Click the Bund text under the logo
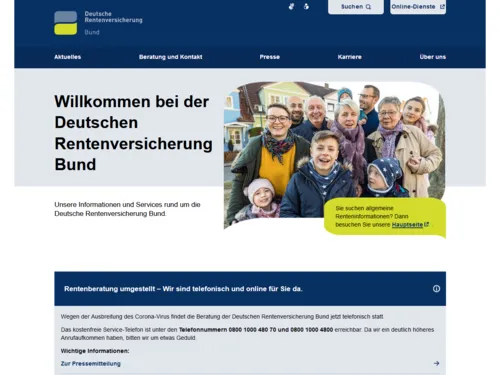Image resolution: width=500 pixels, height=375 pixels. click(x=92, y=32)
